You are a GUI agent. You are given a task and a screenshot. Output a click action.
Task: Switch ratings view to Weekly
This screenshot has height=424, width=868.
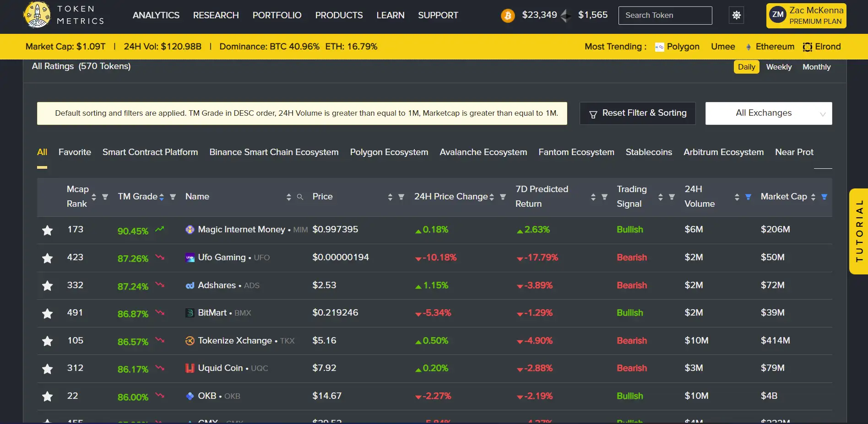778,67
